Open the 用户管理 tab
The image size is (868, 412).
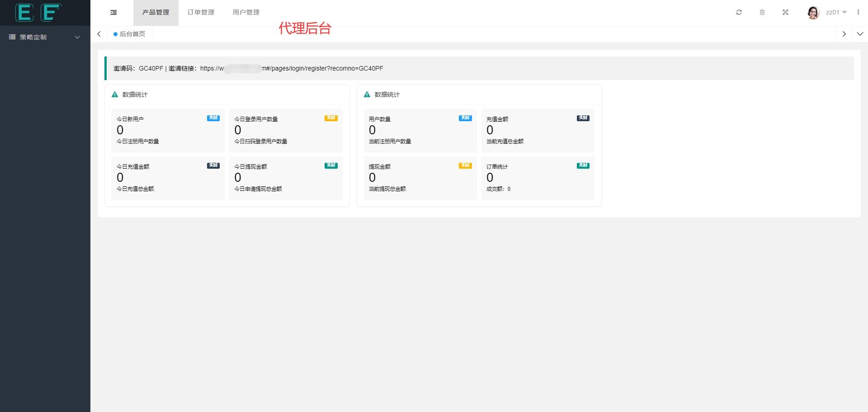click(246, 13)
